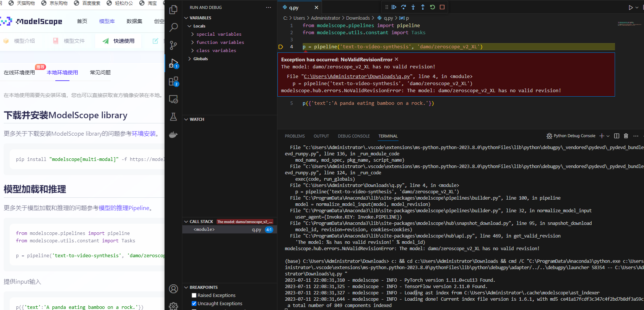Open Run and Debug more actions menu
Viewport: 644px width, 310px height.
tap(269, 7)
